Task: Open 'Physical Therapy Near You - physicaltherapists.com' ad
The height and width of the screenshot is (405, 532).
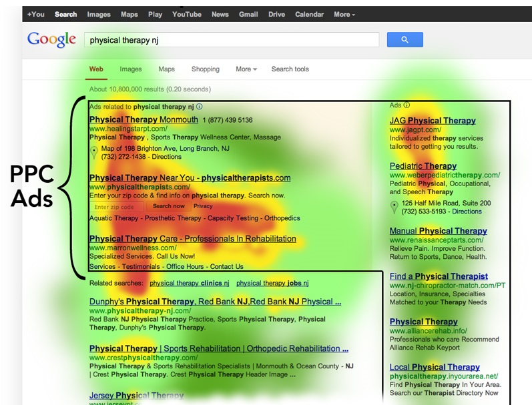Action: (x=190, y=177)
